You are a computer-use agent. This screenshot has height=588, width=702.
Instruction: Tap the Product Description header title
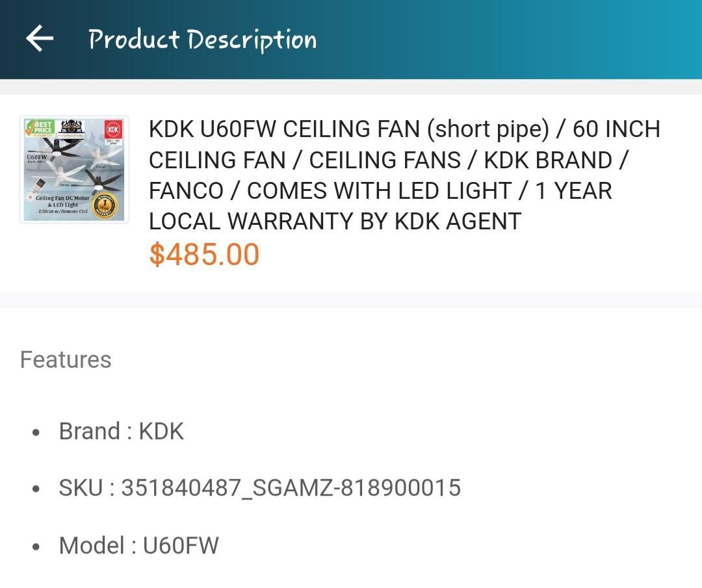click(203, 38)
